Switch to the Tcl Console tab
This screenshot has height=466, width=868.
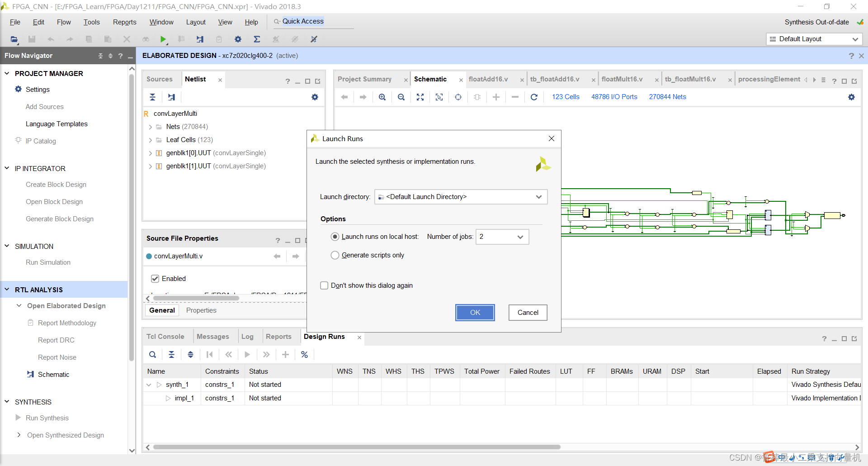[165, 337]
